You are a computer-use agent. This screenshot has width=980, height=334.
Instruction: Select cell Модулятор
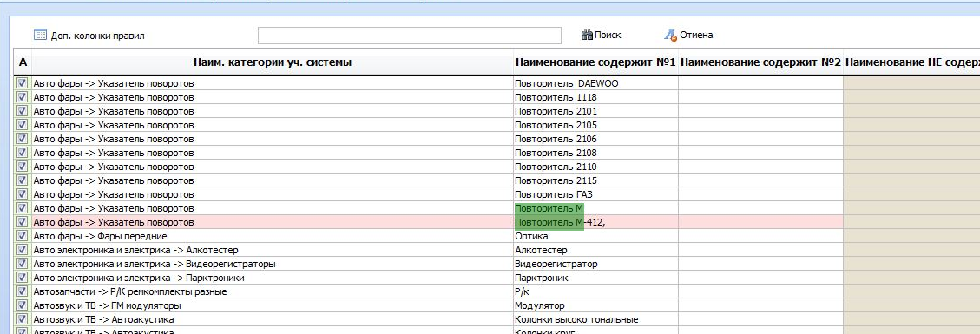click(x=595, y=305)
